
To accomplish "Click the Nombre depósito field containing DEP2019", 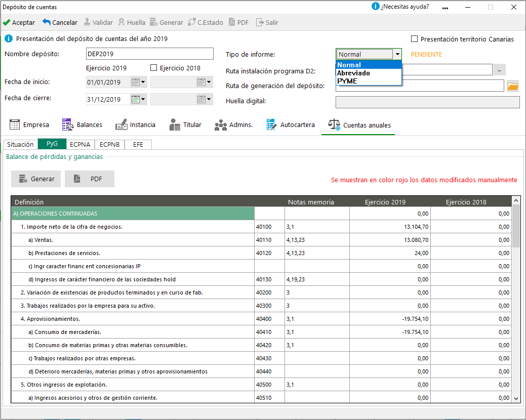I will click(150, 54).
